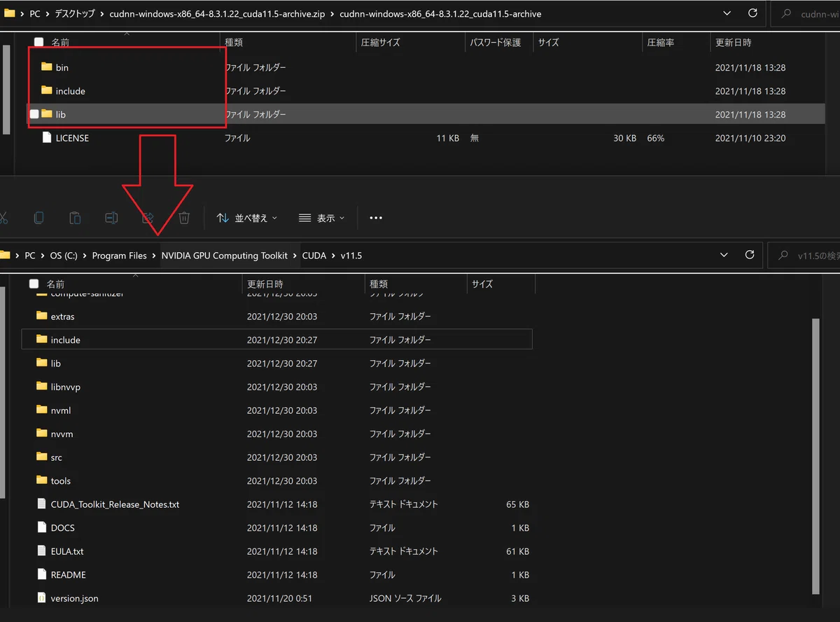
Task: Click the Paste icon in the toolbar
Action: pyautogui.click(x=75, y=218)
